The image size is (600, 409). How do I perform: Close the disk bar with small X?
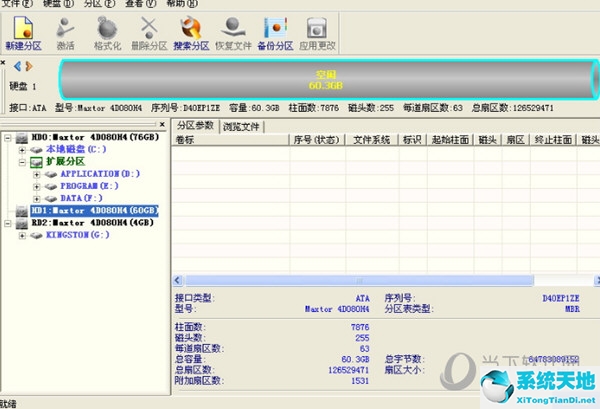click(x=3, y=62)
